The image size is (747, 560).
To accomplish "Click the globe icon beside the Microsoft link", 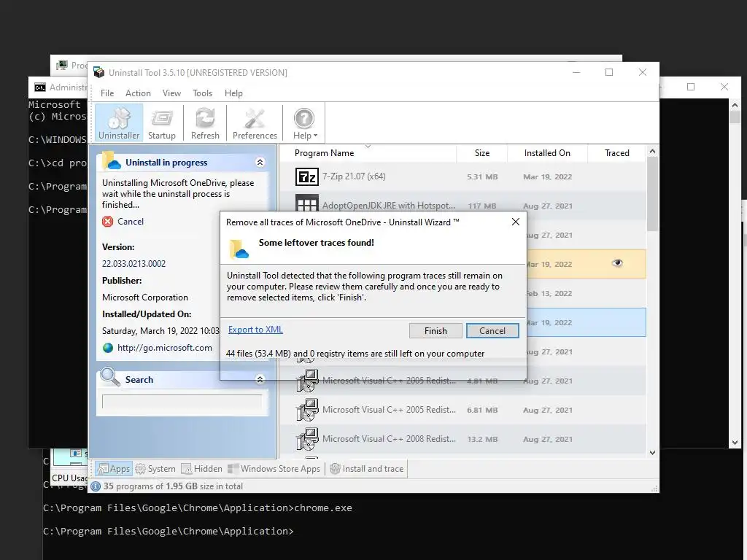I will 108,348.
